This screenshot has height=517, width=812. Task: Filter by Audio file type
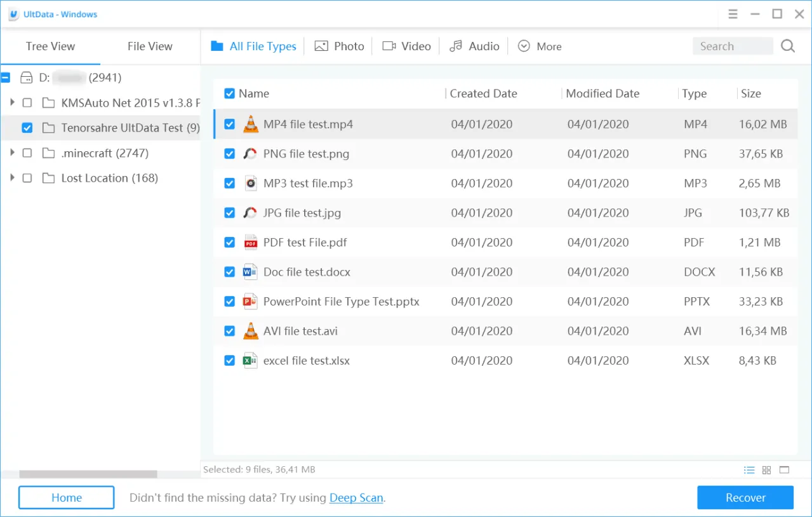click(474, 46)
